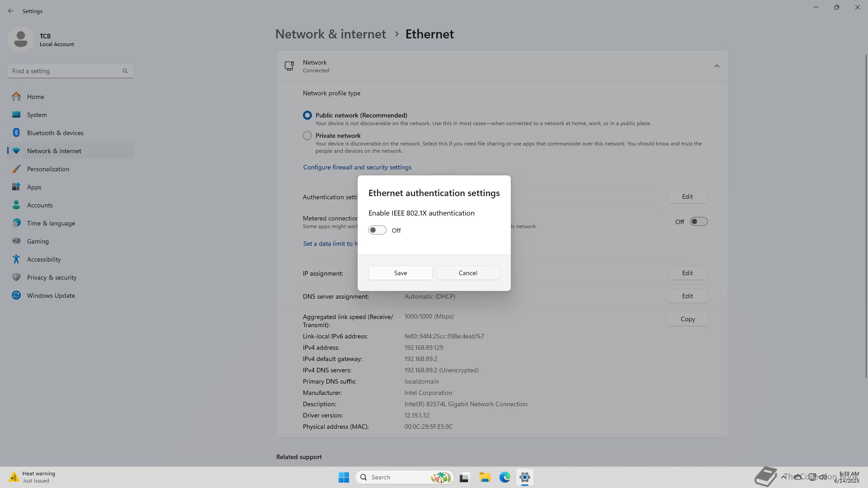Toggle Metered connection switch

pyautogui.click(x=698, y=222)
